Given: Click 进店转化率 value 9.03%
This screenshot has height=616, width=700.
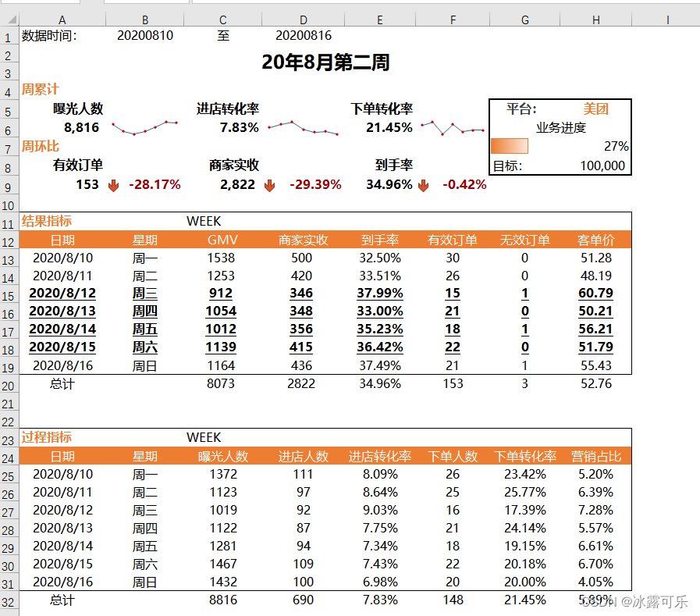Looking at the screenshot, I should 380,510.
